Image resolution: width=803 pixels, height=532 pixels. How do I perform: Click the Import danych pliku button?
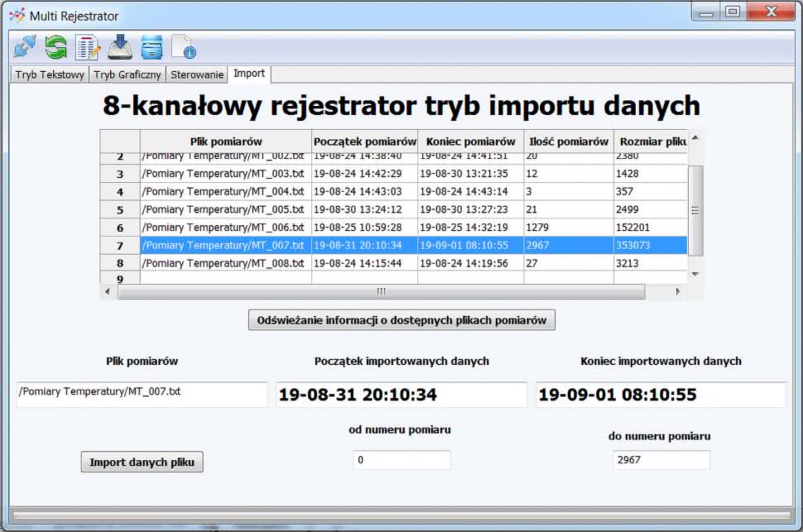142,462
